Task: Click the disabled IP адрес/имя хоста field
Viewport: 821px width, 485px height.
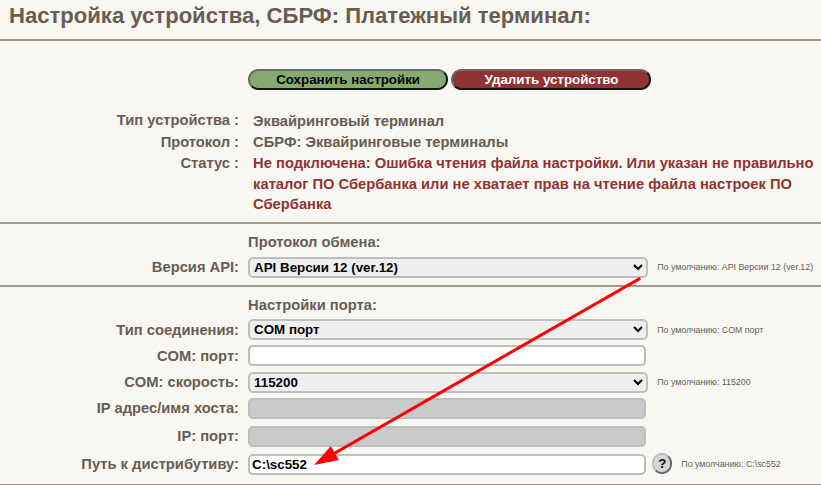Action: (447, 409)
